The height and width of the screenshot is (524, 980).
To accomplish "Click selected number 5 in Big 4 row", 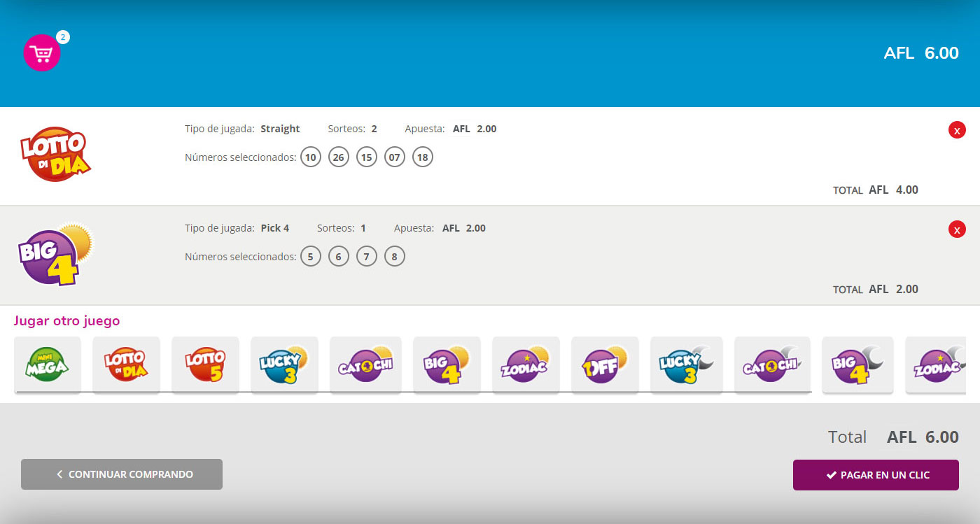I will click(x=311, y=257).
